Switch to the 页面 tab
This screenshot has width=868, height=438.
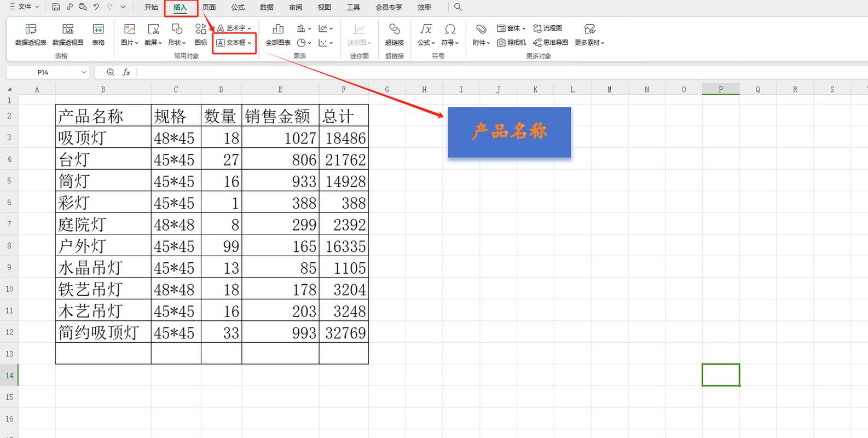(209, 7)
